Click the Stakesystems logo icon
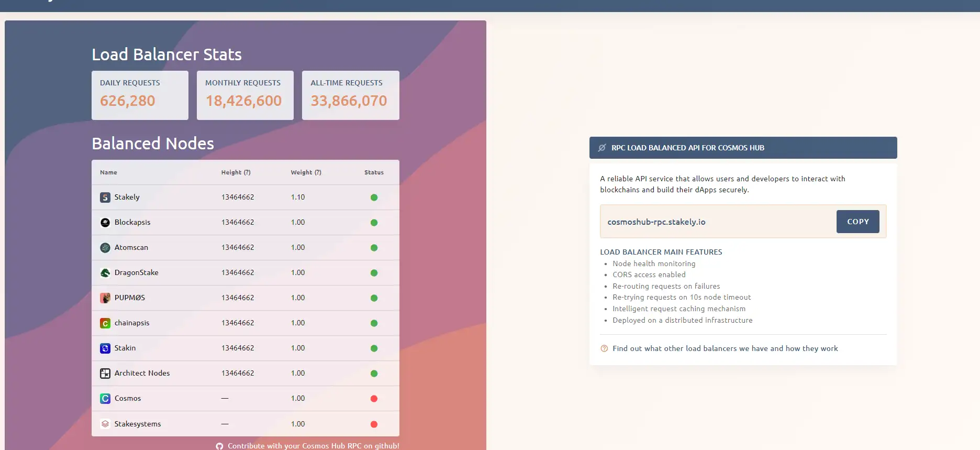 (x=105, y=424)
